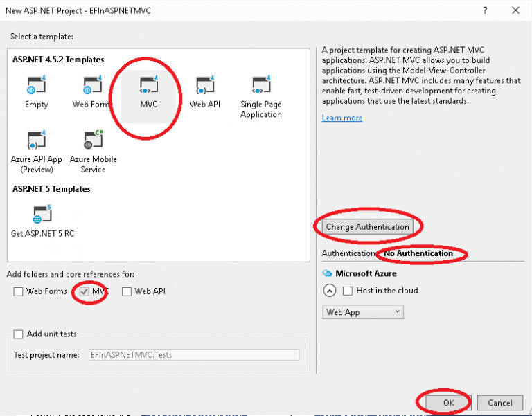Collapse the Microsoft Azure section chevron
This screenshot has width=532, height=416.
pyautogui.click(x=330, y=291)
